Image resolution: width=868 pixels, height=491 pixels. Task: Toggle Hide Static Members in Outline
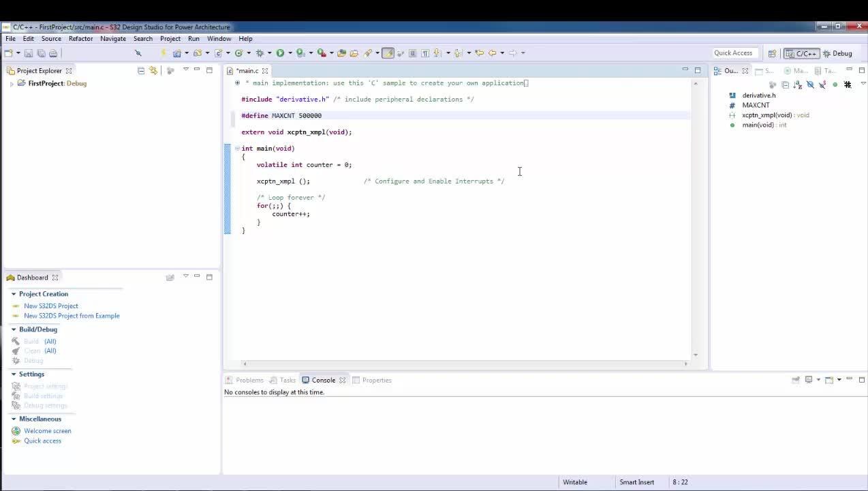point(822,85)
